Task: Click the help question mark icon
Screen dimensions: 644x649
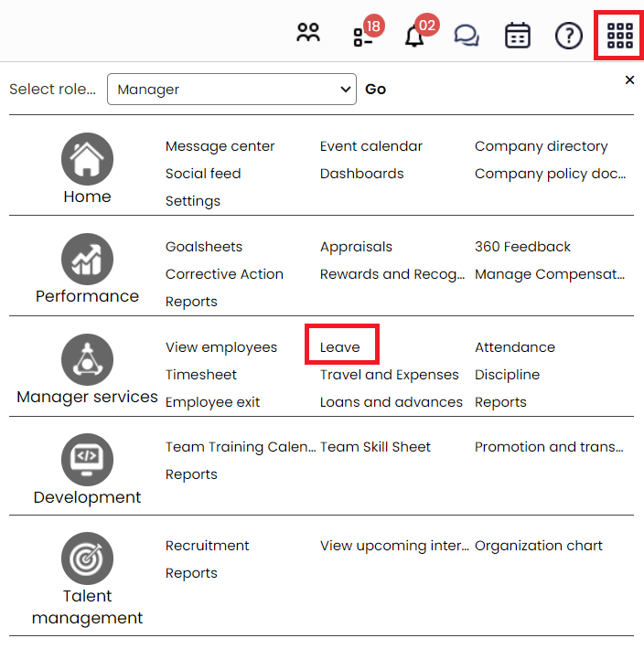Action: coord(569,36)
